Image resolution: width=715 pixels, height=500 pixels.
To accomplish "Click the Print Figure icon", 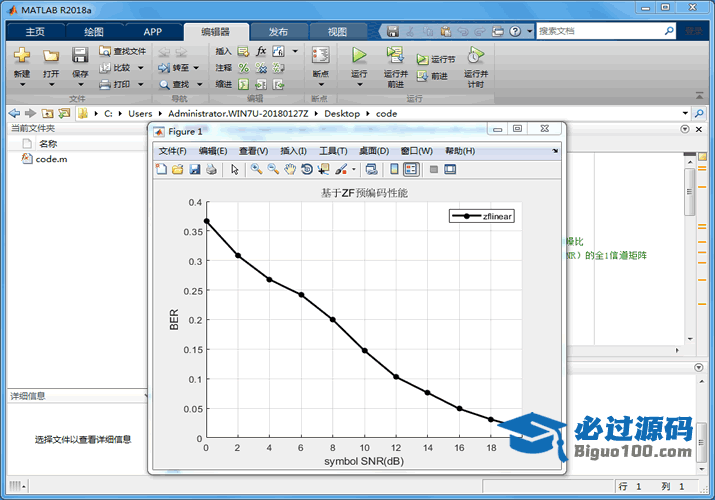I will (x=211, y=170).
